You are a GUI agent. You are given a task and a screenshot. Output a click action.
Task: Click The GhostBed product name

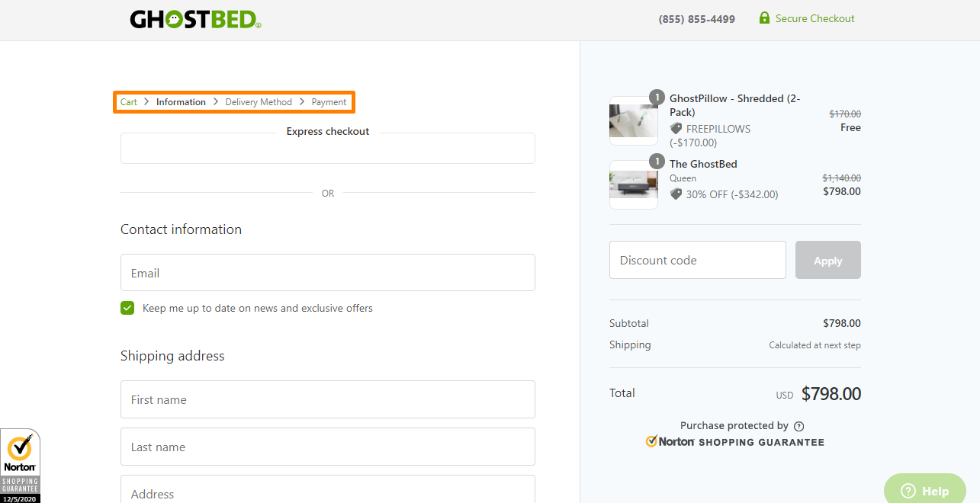(703, 164)
